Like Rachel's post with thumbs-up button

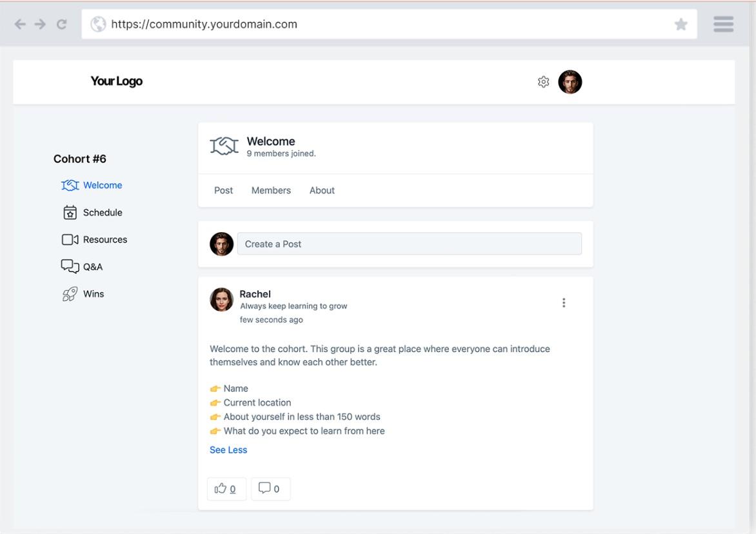(226, 489)
